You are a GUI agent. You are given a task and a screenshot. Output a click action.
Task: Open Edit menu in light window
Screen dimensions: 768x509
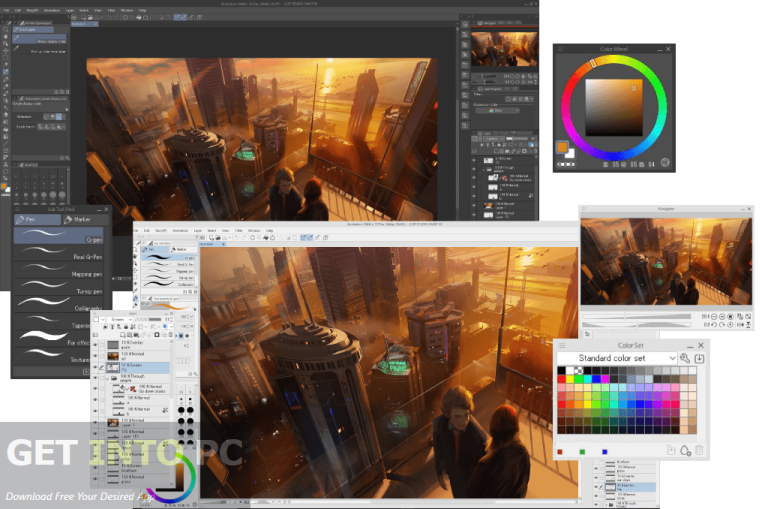pos(146,230)
